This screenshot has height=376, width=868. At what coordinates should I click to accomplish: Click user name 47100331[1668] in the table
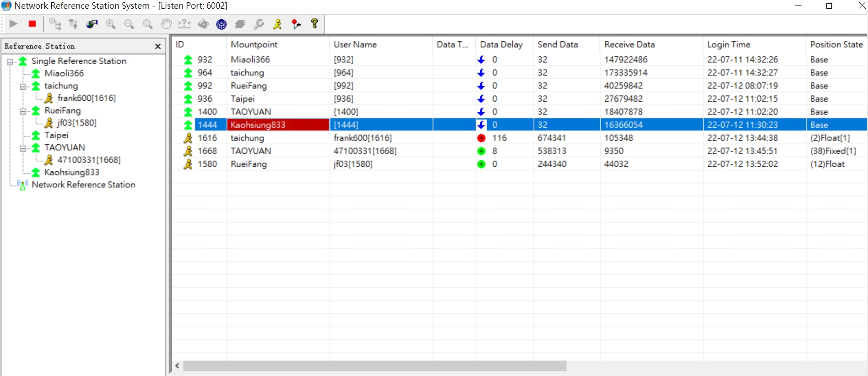pos(365,151)
